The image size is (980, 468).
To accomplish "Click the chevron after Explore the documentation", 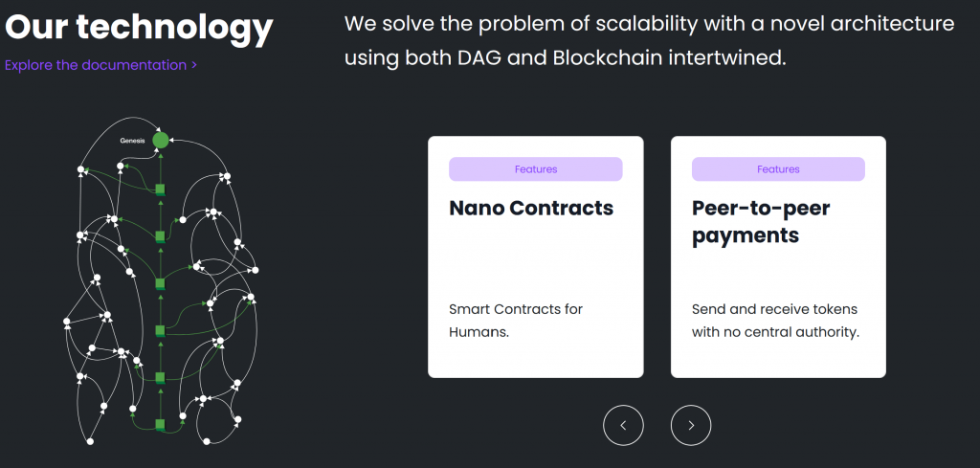I will coord(194,66).
